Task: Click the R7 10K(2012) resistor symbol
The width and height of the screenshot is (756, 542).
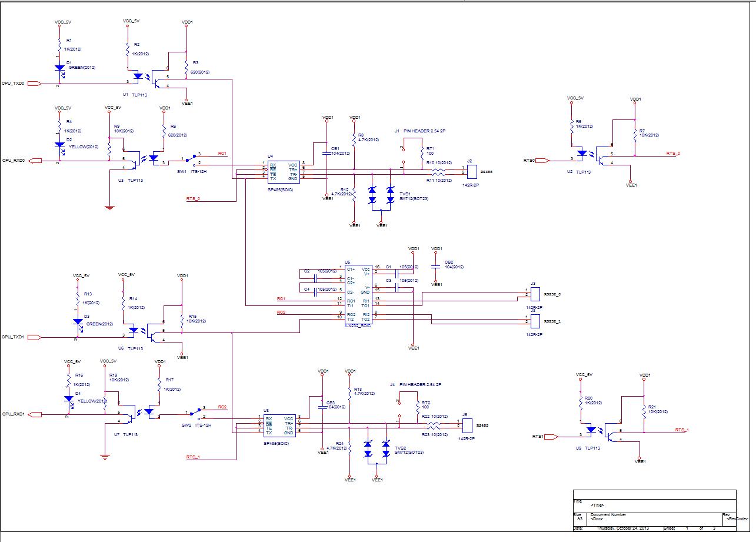Action: [635, 134]
